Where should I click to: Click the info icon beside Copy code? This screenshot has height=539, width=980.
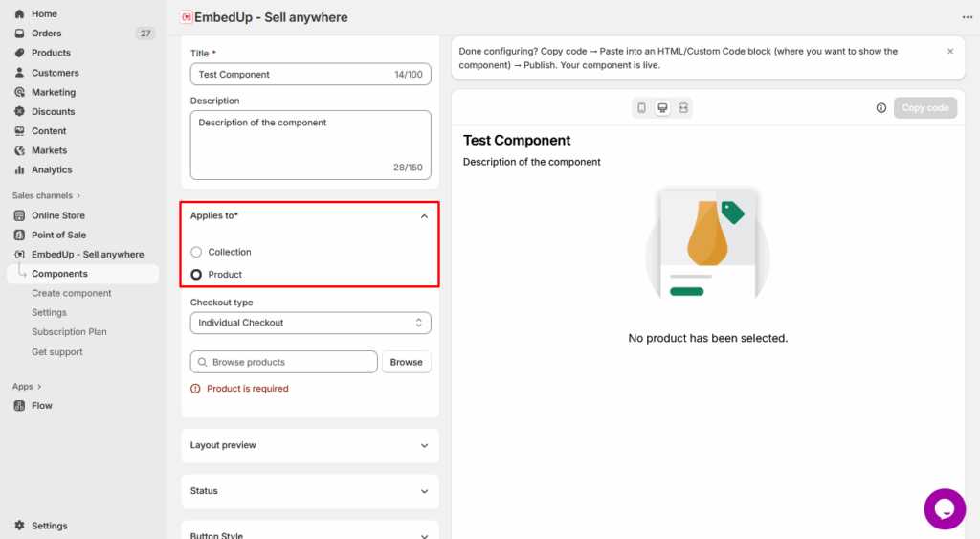click(881, 108)
